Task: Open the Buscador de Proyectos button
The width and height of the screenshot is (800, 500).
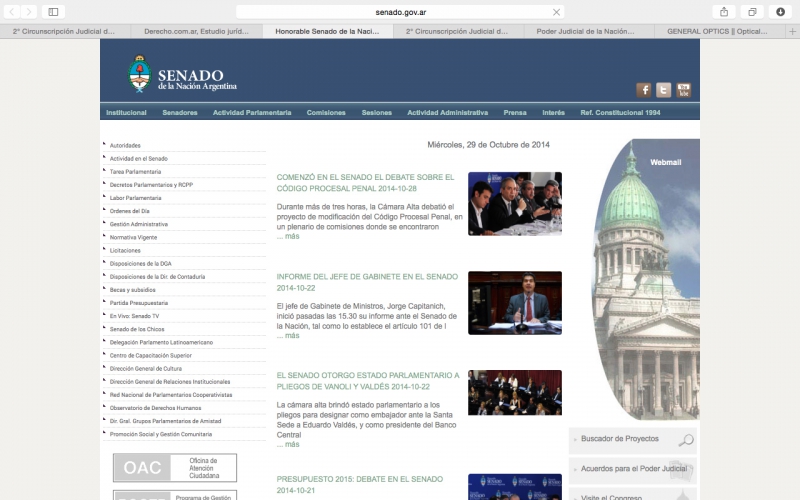Action: click(633, 440)
